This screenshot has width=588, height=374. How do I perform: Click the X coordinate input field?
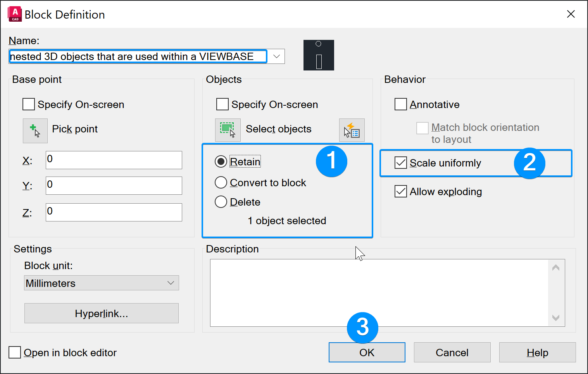(x=114, y=160)
